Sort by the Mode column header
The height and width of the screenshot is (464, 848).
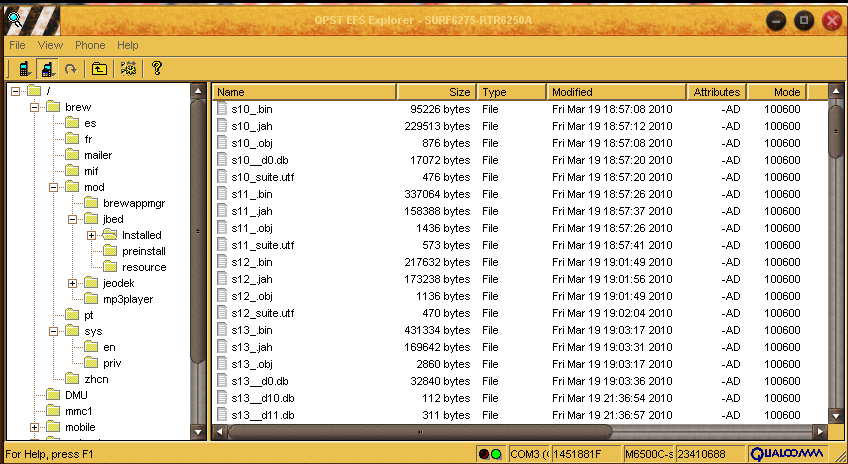[x=777, y=92]
